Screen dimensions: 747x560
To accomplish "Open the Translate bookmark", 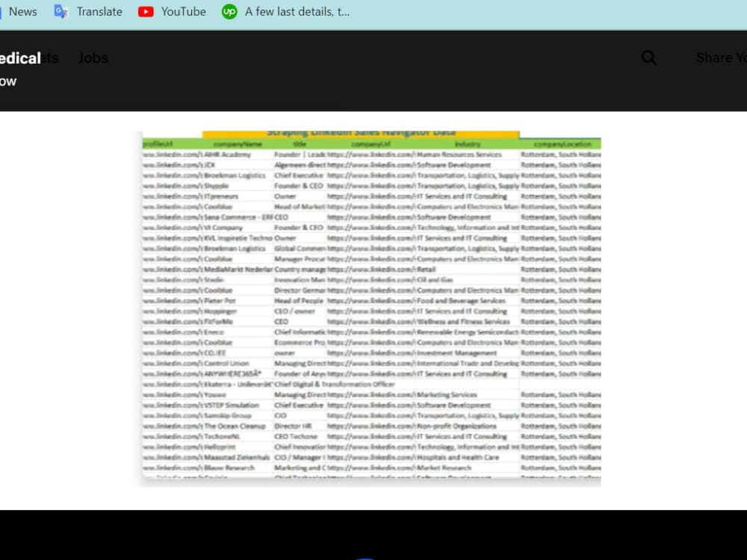I will click(88, 11).
